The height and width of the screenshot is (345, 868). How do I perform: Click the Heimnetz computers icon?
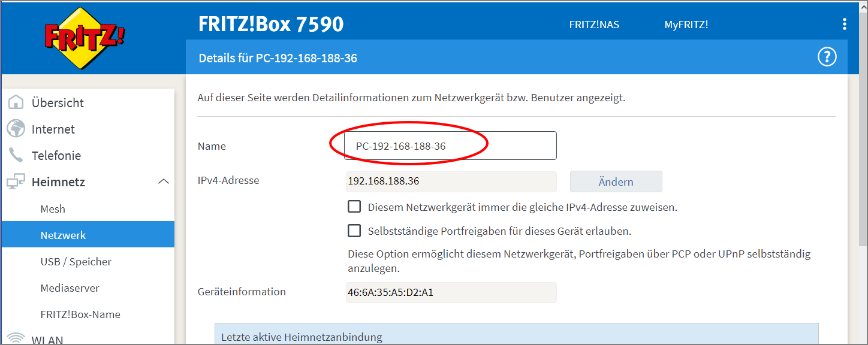click(x=16, y=181)
